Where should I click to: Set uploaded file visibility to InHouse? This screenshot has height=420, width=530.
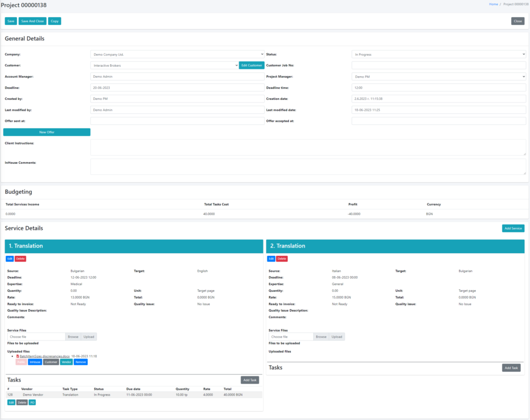tap(35, 362)
